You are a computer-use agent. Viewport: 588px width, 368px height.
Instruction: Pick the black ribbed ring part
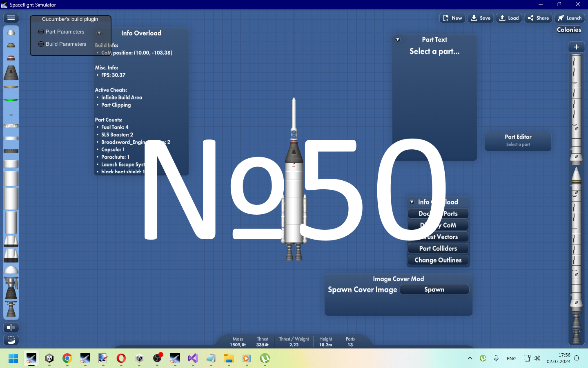(x=11, y=151)
